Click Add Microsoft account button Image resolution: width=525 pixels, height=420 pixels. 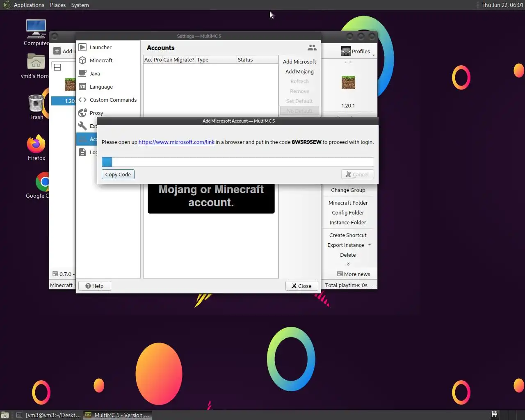[299, 62]
